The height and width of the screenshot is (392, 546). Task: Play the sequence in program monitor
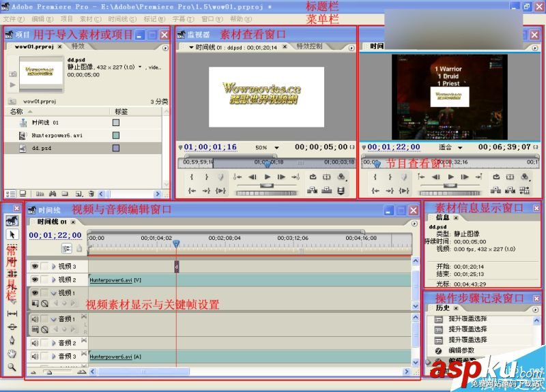click(451, 177)
